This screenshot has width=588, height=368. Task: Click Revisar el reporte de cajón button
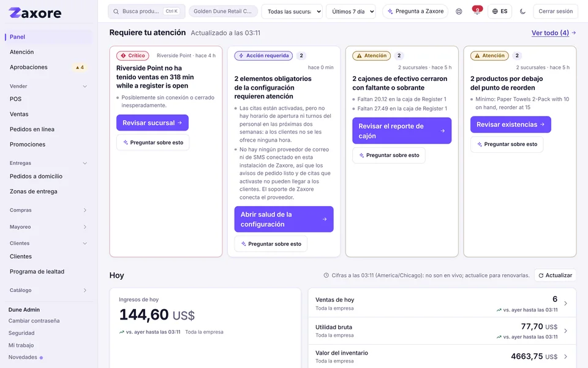click(x=402, y=131)
